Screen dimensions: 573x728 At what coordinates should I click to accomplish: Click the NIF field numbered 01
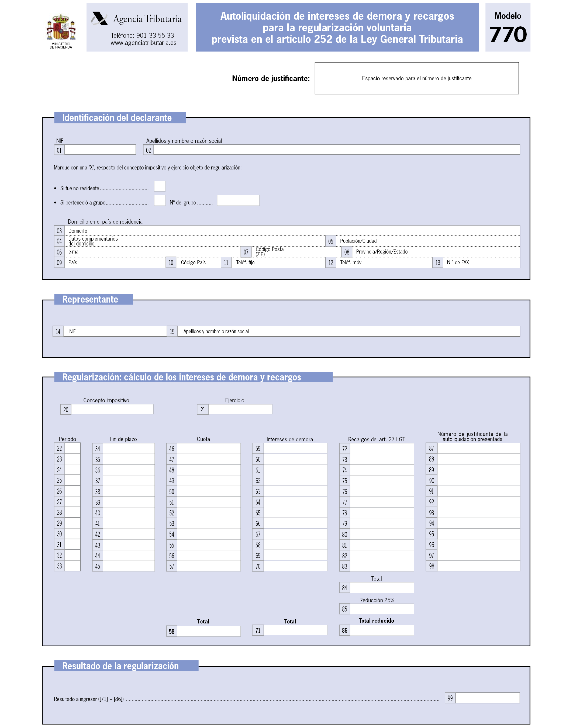tap(100, 150)
